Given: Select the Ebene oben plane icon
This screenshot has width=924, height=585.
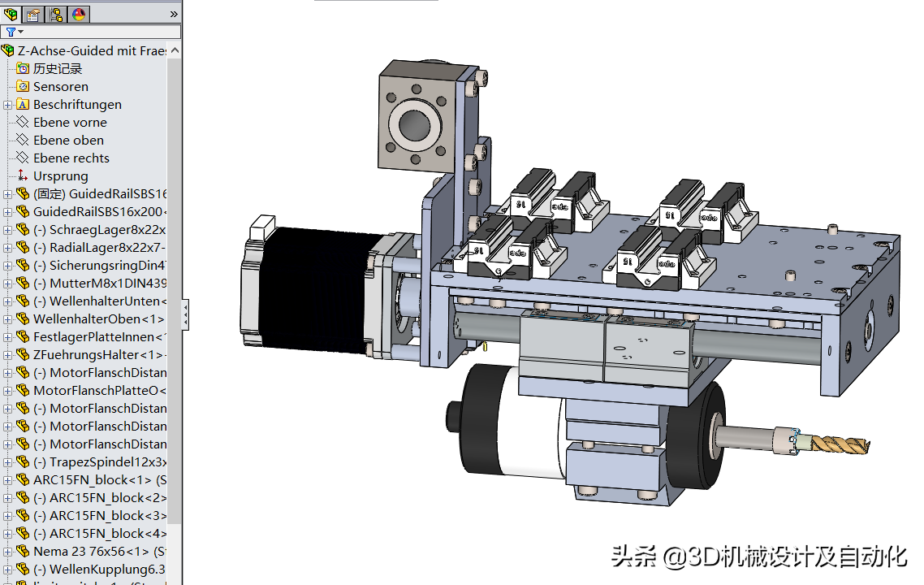Looking at the screenshot, I should (x=23, y=141).
